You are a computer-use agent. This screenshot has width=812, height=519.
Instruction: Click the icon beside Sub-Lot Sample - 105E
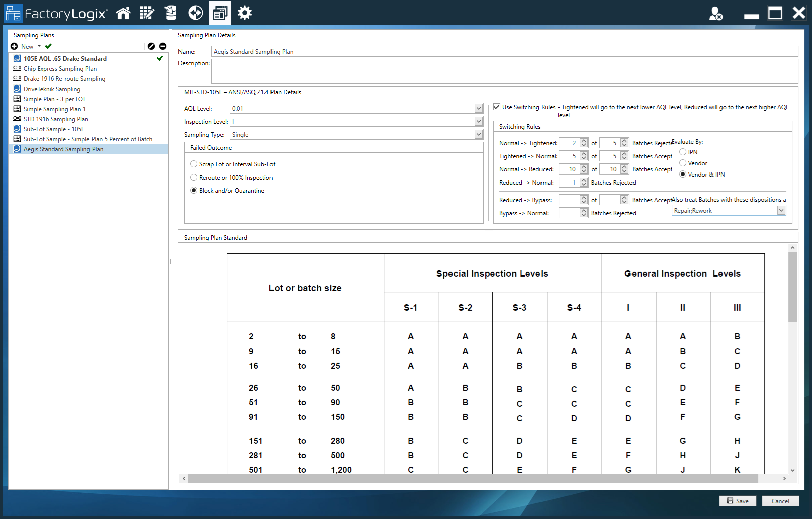(17, 129)
